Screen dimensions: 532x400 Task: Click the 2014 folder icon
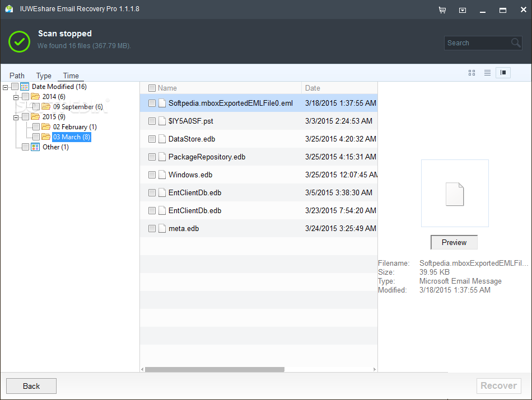[35, 97]
